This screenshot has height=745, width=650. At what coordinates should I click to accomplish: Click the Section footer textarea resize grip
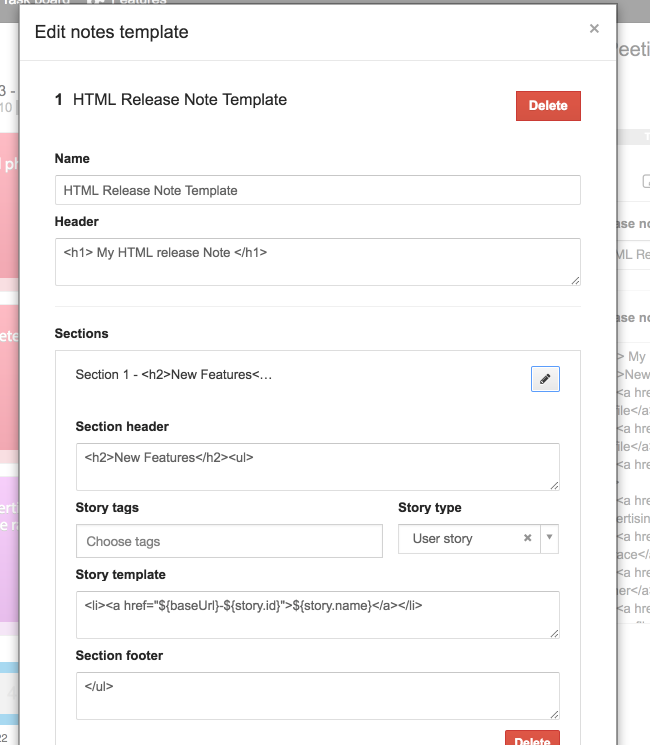[x=554, y=713]
